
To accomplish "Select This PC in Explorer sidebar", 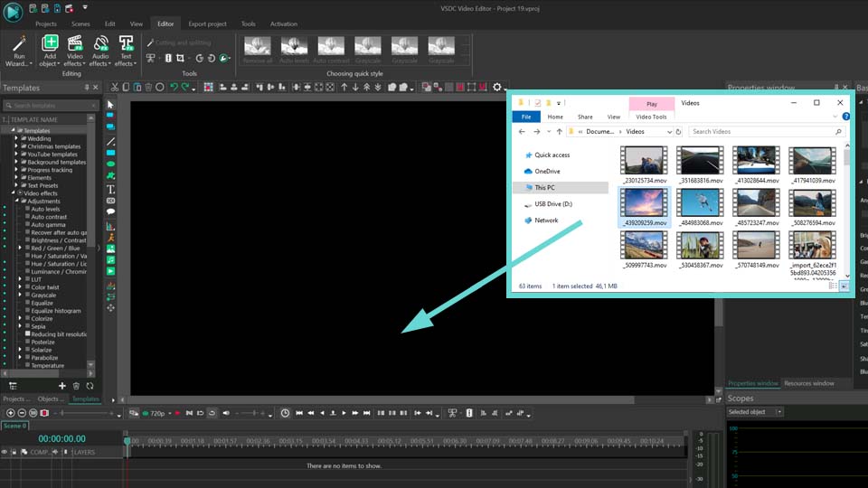I will pos(561,188).
